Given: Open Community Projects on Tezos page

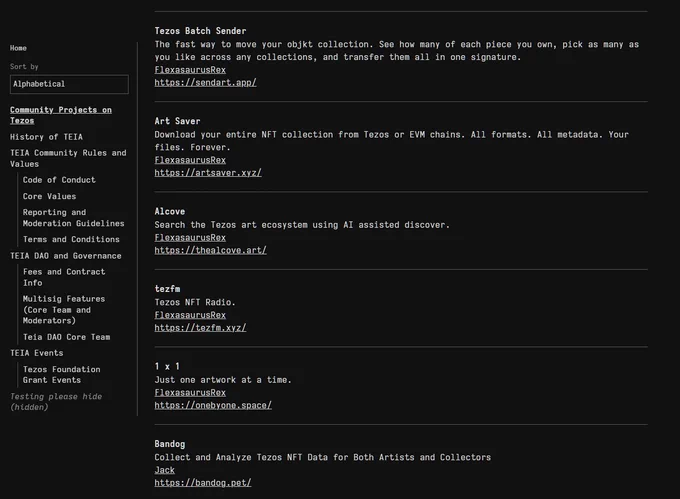Looking at the screenshot, I should pos(61,115).
